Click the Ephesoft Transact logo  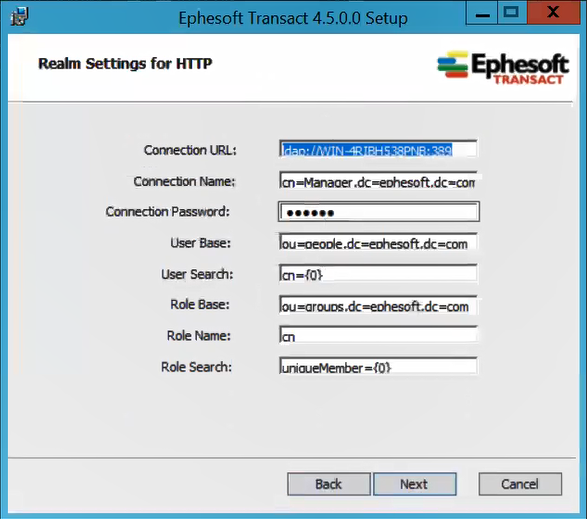[x=503, y=67]
